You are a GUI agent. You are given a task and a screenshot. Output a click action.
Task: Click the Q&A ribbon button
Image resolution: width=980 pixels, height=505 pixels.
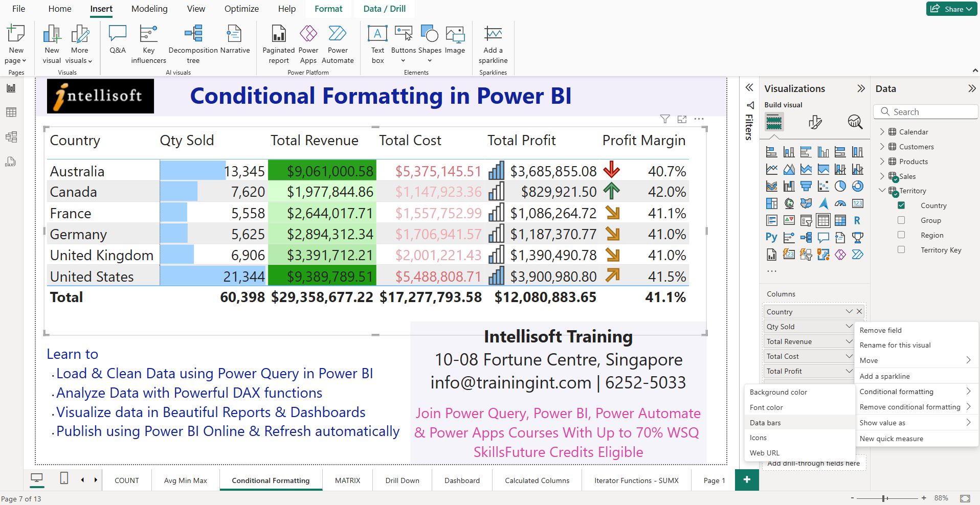click(x=118, y=40)
